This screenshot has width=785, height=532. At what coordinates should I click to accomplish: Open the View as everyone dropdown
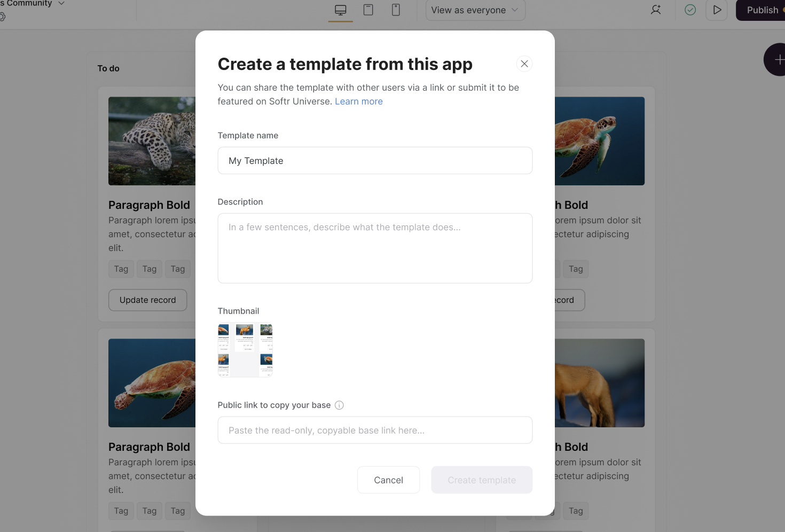click(475, 10)
